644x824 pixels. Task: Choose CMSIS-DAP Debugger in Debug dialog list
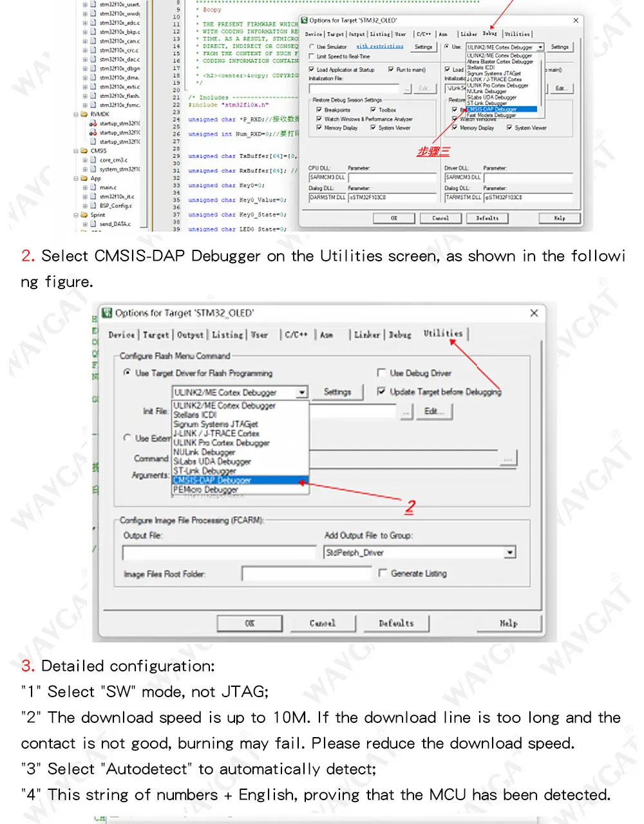(501, 109)
